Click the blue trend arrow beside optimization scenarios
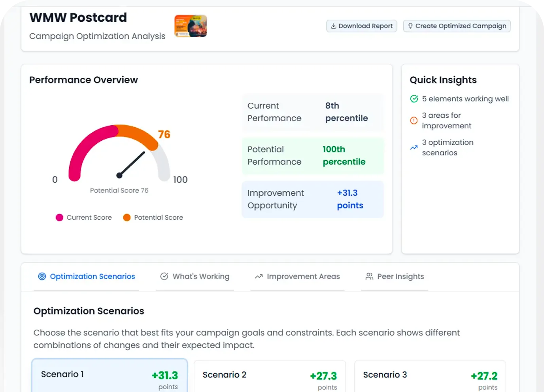 [x=414, y=148]
